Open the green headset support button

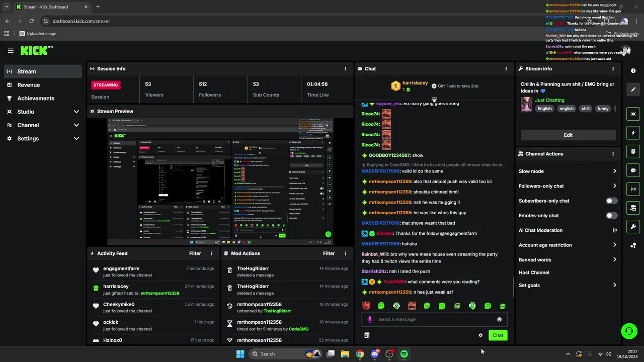(x=629, y=331)
